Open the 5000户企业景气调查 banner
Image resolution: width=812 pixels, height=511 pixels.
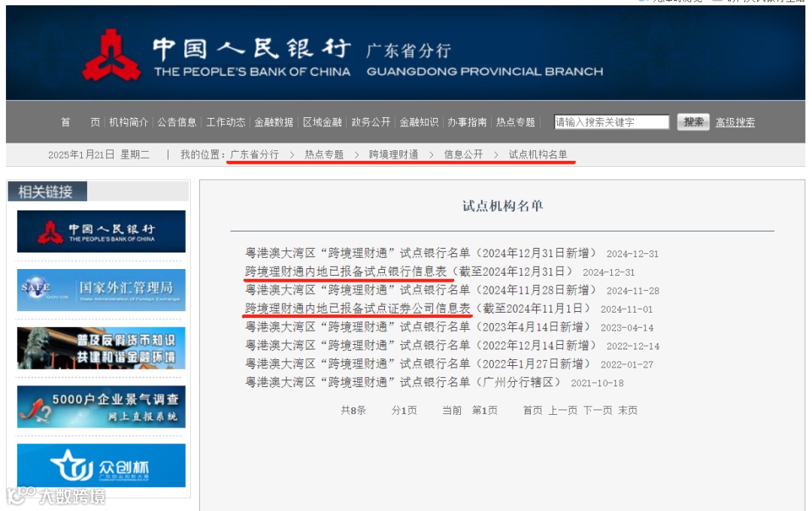coord(101,407)
